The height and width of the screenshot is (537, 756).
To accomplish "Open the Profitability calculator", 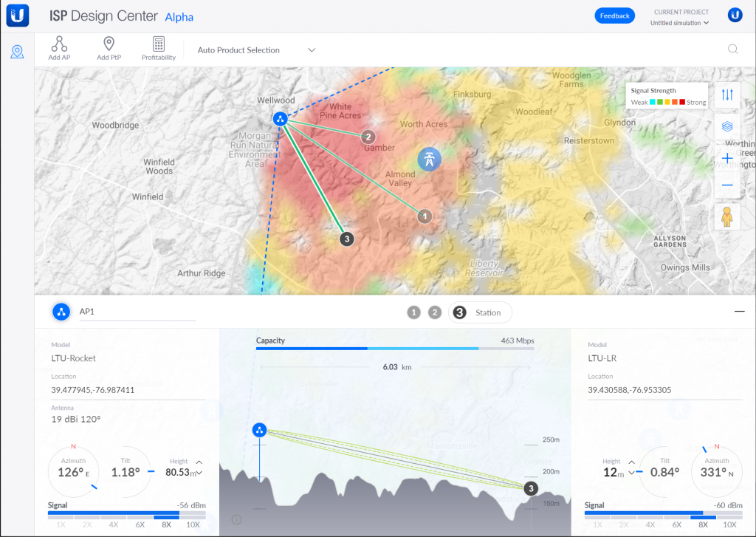I will [x=159, y=44].
